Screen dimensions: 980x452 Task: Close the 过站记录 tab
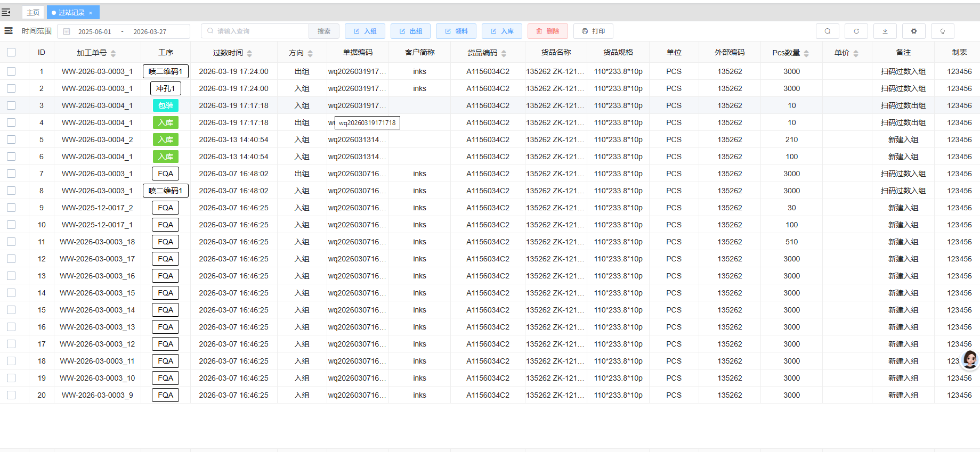coord(91,13)
